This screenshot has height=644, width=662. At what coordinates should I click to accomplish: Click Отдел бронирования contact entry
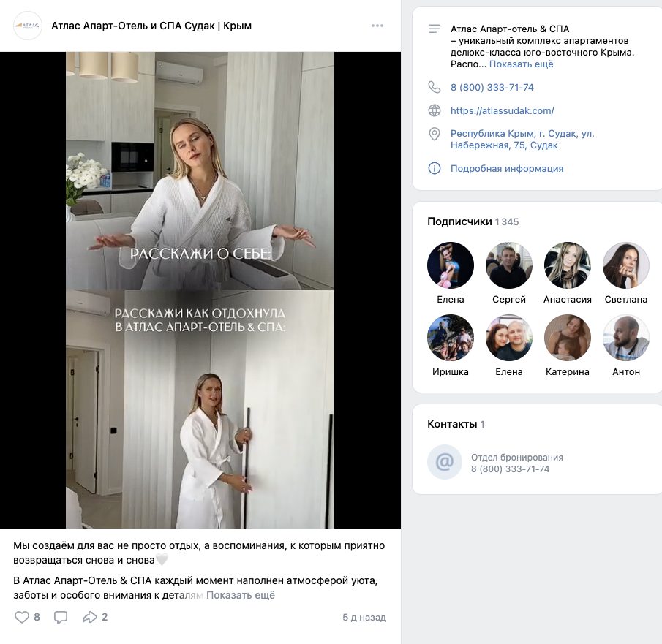coord(516,458)
